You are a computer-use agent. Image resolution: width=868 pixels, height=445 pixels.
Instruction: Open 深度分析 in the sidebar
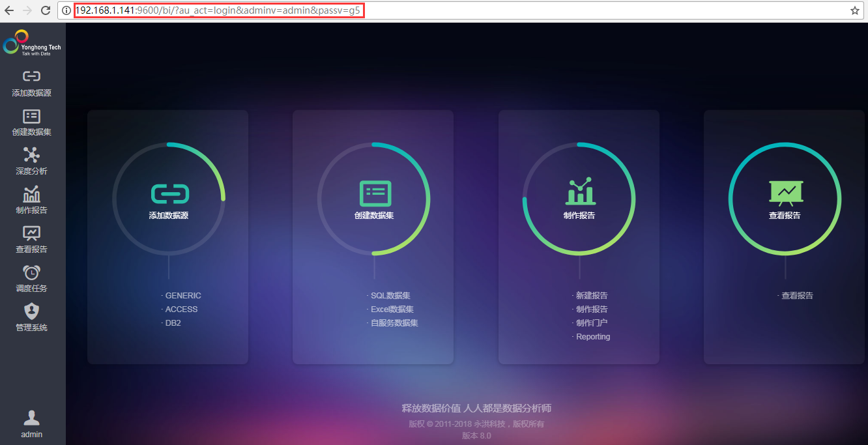[x=31, y=162]
